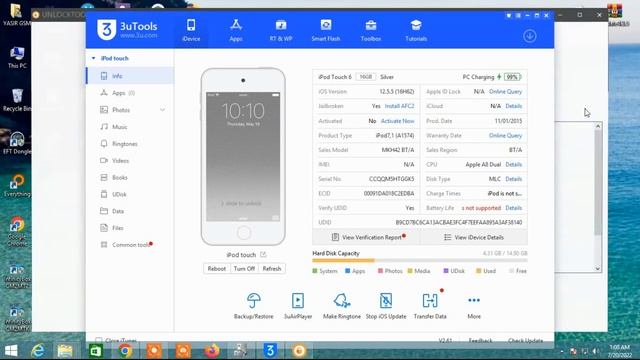The image size is (640, 360).
Task: Collapse the iPod touch device tree
Action: (93, 58)
